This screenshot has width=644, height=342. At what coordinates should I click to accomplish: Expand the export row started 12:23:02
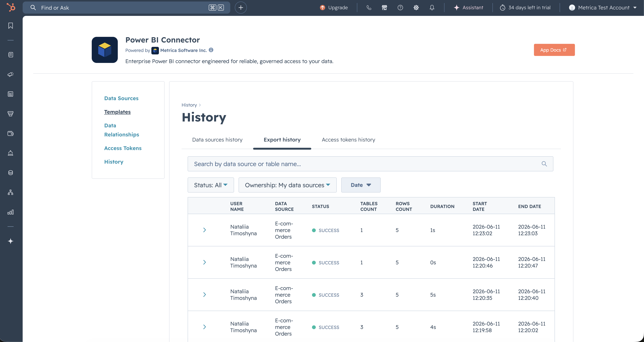[204, 230]
